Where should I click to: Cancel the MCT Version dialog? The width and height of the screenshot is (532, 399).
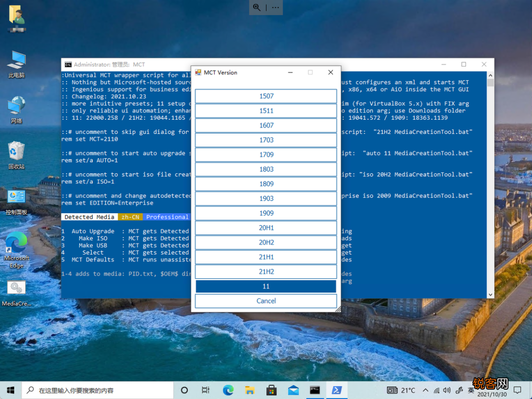click(266, 300)
